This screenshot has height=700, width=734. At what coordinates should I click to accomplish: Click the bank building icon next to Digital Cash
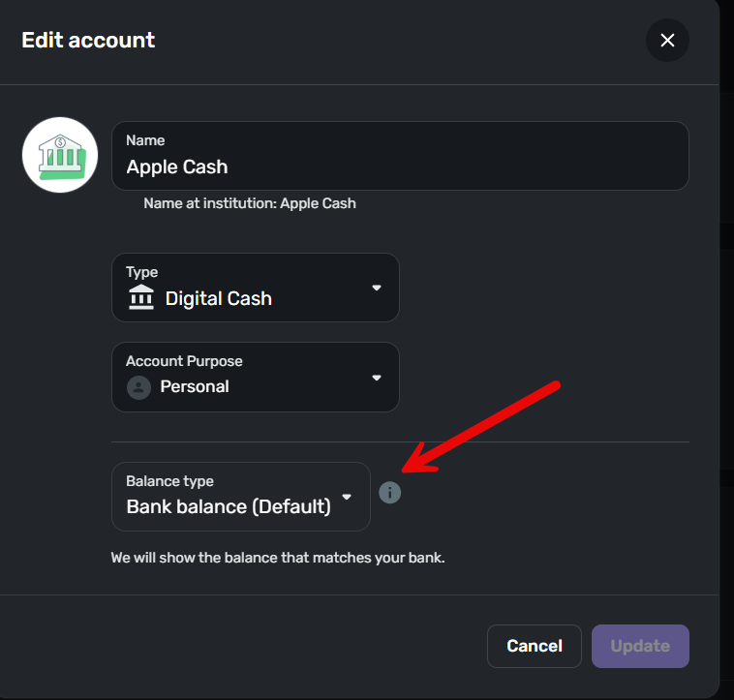pos(141,297)
